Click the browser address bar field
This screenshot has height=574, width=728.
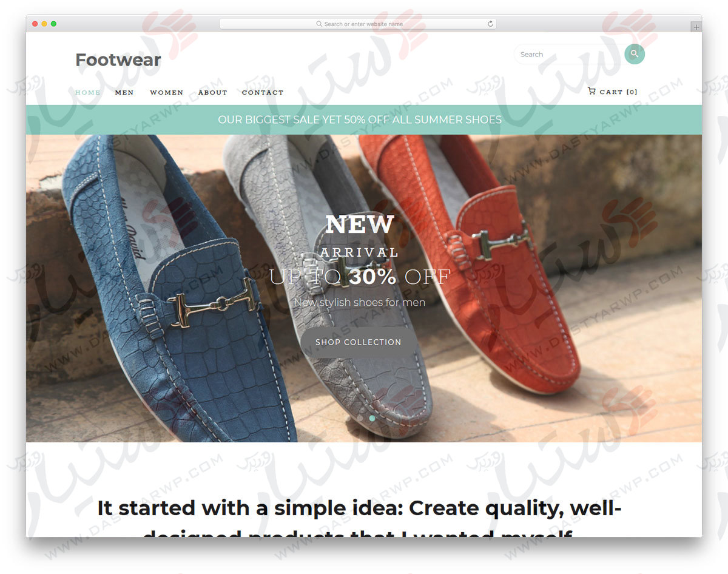coord(358,24)
